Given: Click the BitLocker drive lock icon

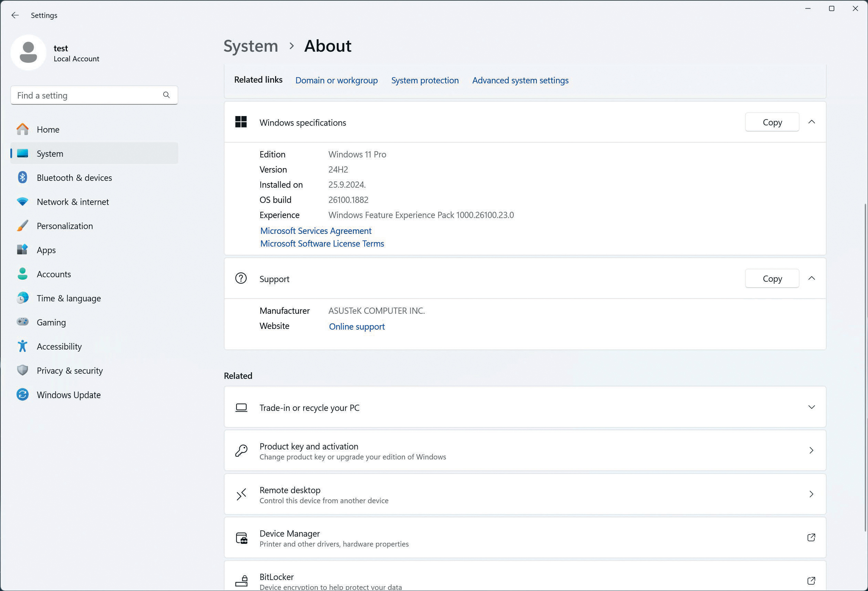Looking at the screenshot, I should click(242, 581).
